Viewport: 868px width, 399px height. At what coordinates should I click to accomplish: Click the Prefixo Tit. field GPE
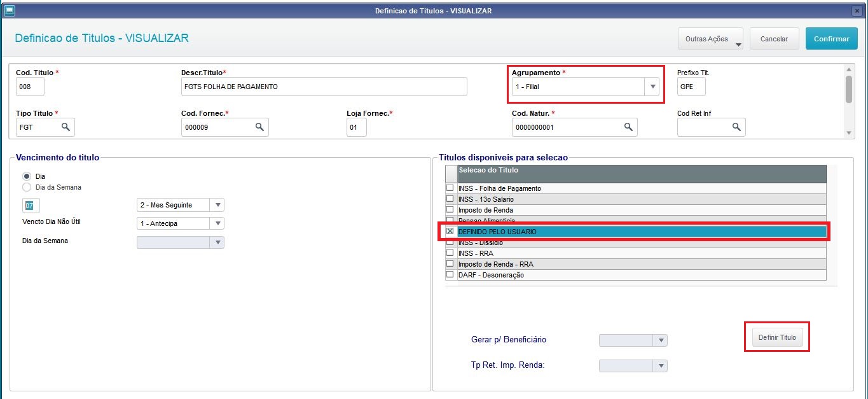(x=691, y=87)
